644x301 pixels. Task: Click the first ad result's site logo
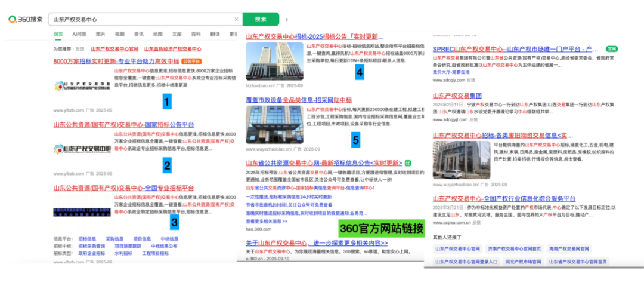(82, 86)
